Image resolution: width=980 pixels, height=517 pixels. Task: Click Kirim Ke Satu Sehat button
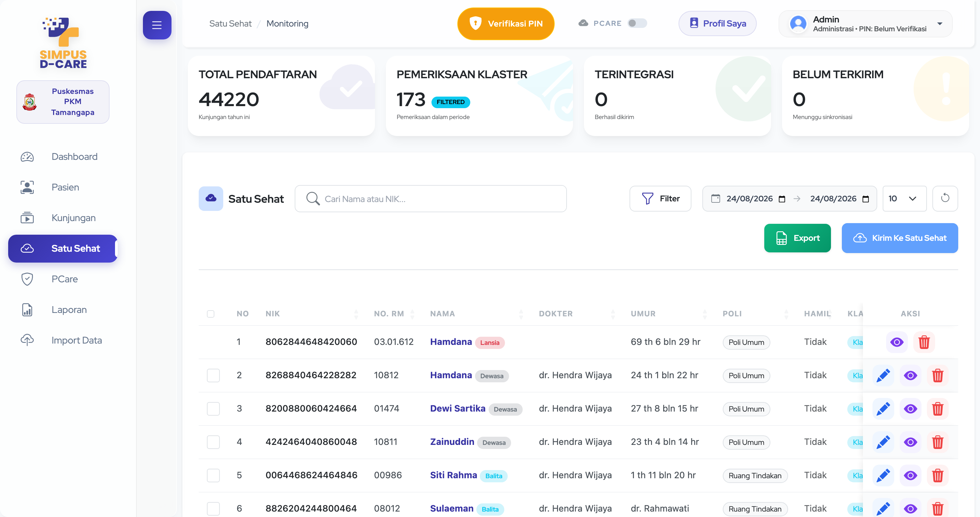[x=900, y=238]
